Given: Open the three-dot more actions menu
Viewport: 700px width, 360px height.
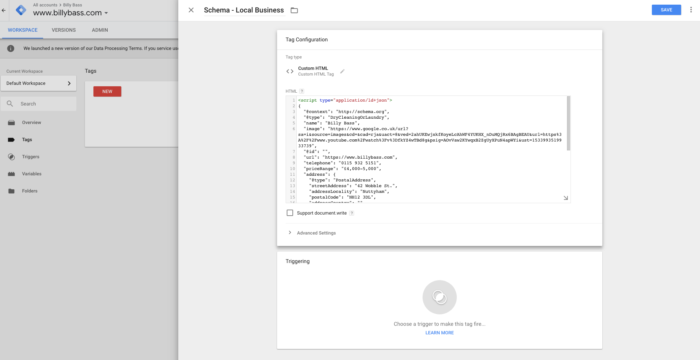Looking at the screenshot, I should coord(691,10).
